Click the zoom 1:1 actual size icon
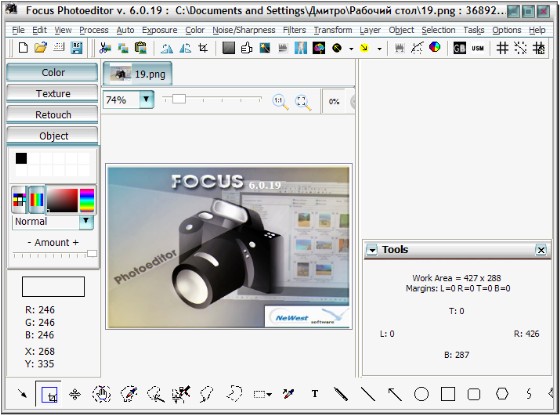 (x=280, y=102)
